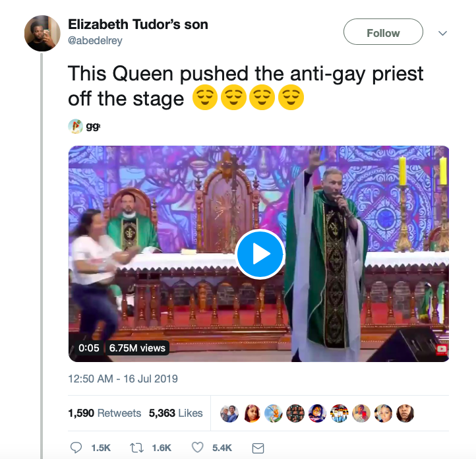Click the retweet arrows icon
This screenshot has width=476, height=459.
pos(136,448)
